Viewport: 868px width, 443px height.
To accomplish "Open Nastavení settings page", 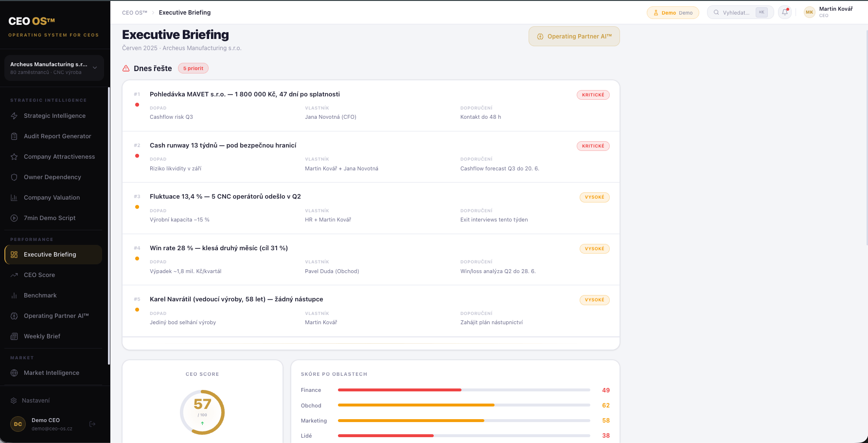I will [x=53, y=401].
